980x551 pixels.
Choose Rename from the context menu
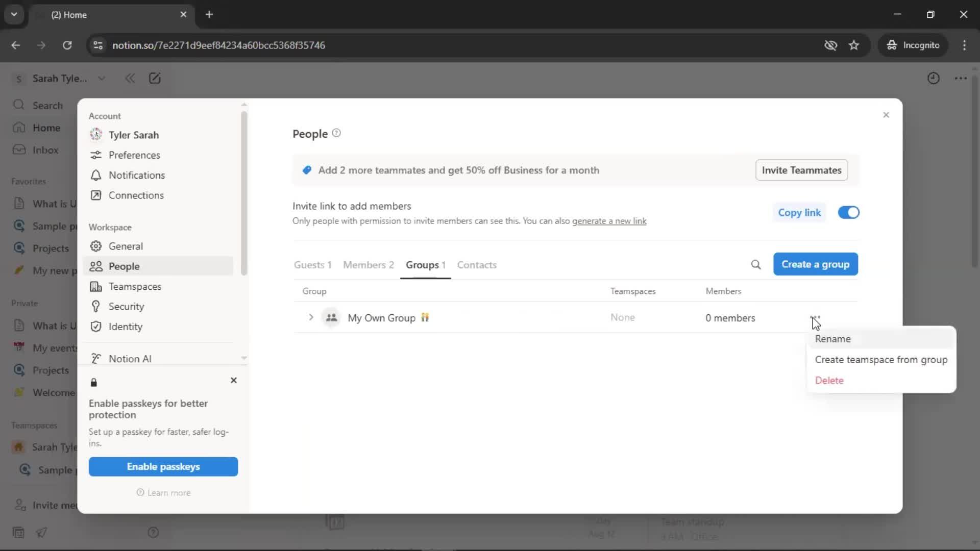pos(881,339)
